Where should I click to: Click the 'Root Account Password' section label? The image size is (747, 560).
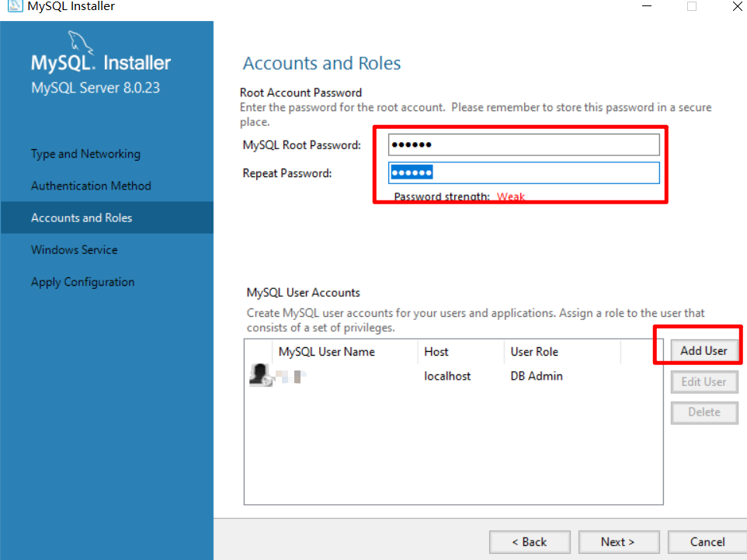tap(301, 92)
